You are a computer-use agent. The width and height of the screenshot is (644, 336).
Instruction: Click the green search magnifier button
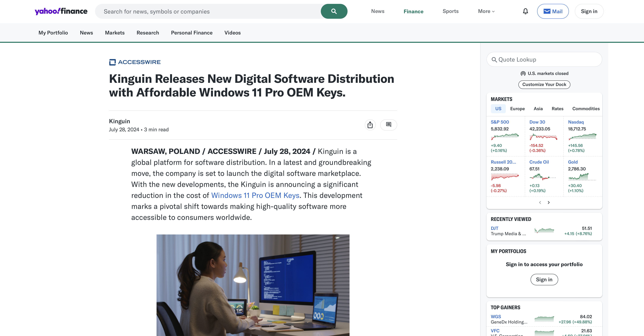(x=334, y=11)
